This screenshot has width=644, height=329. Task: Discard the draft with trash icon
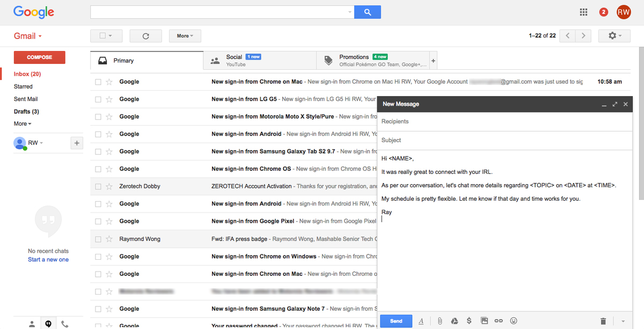(x=603, y=321)
